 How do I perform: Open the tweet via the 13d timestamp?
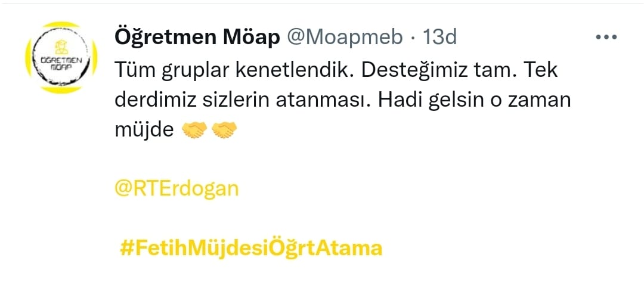(x=439, y=38)
